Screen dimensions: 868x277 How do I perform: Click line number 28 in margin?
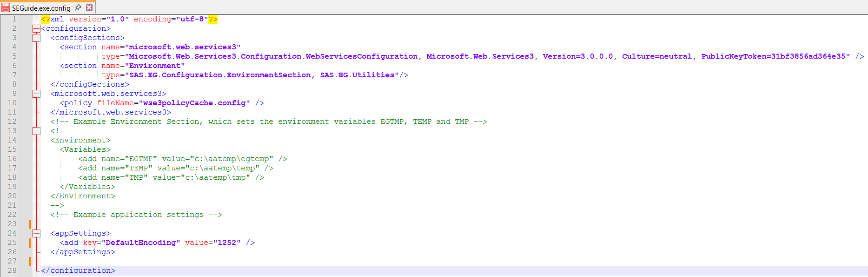(x=12, y=270)
